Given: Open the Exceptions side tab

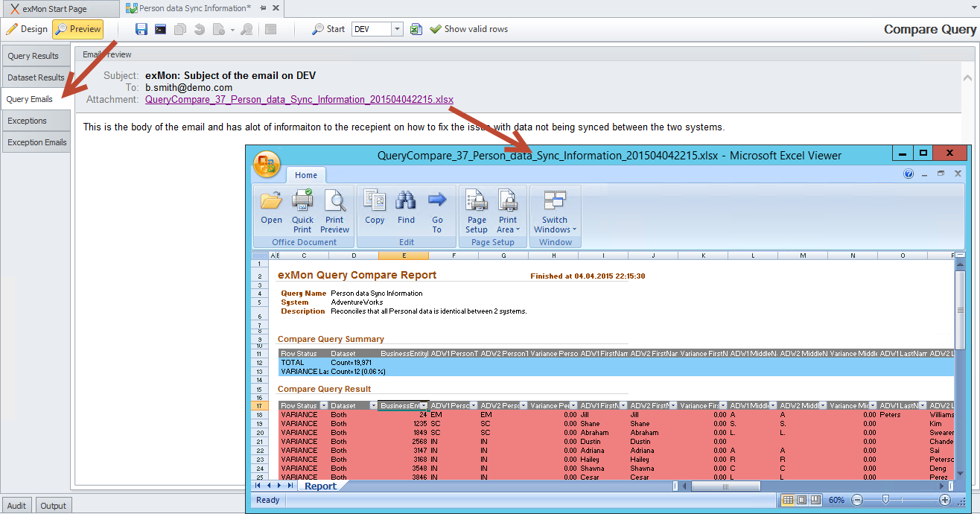Looking at the screenshot, I should [36, 121].
